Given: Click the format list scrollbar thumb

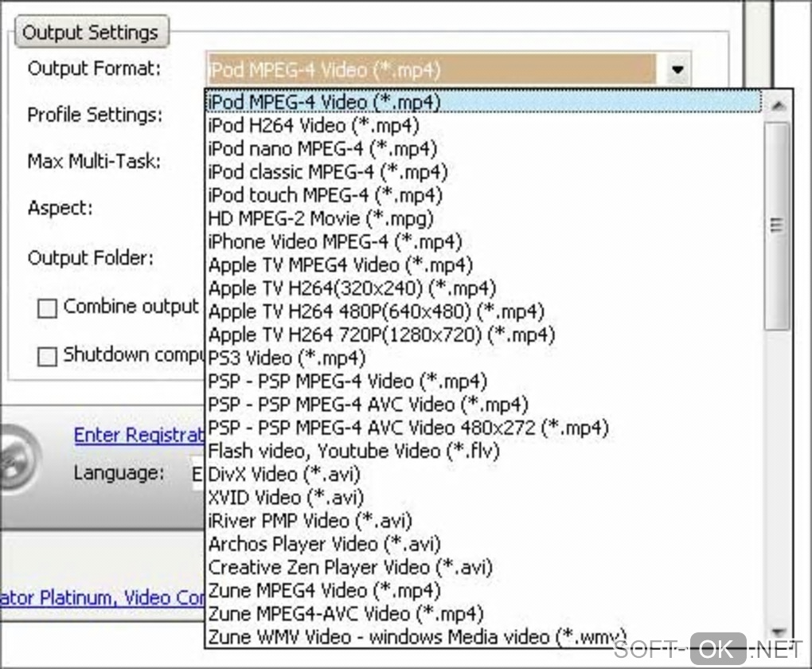Looking at the screenshot, I should pyautogui.click(x=776, y=226).
